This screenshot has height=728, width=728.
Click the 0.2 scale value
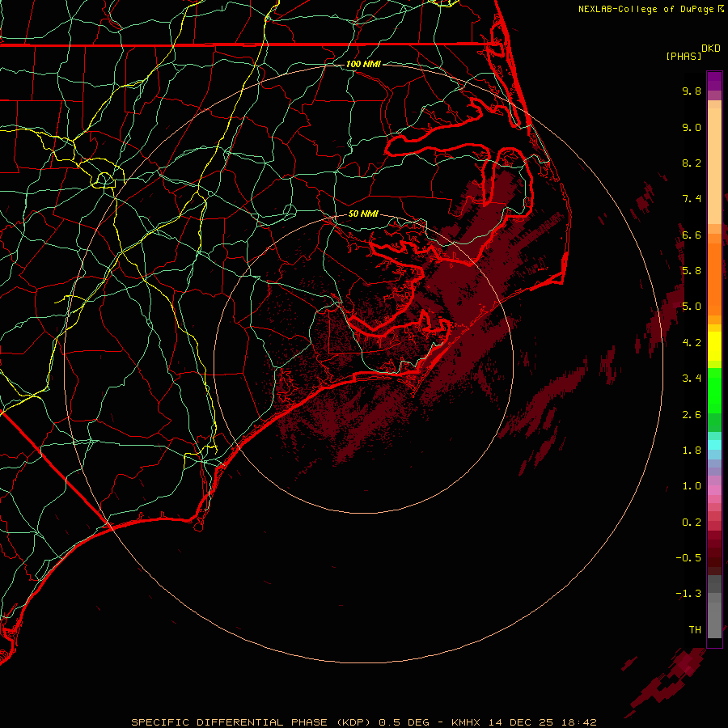click(x=692, y=523)
